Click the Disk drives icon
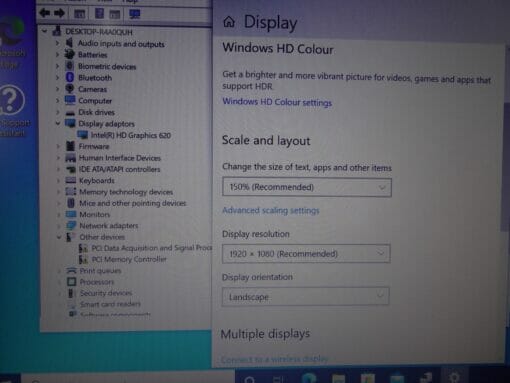 click(x=70, y=113)
